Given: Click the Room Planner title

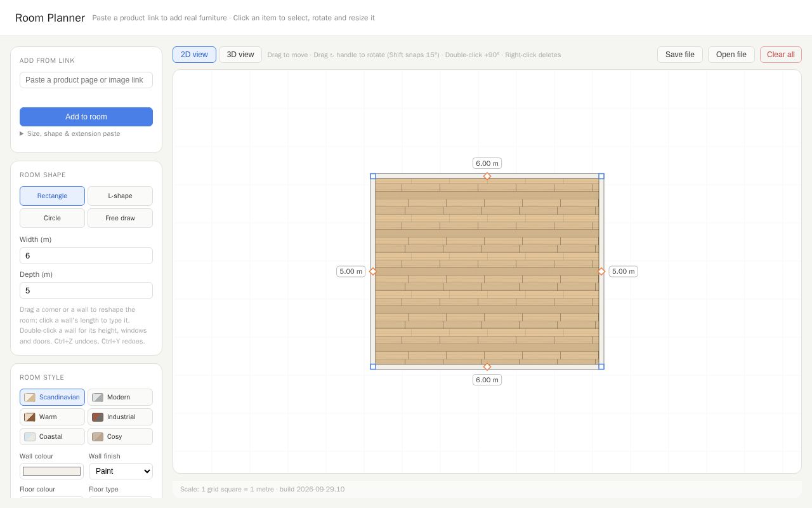Looking at the screenshot, I should 50,18.
